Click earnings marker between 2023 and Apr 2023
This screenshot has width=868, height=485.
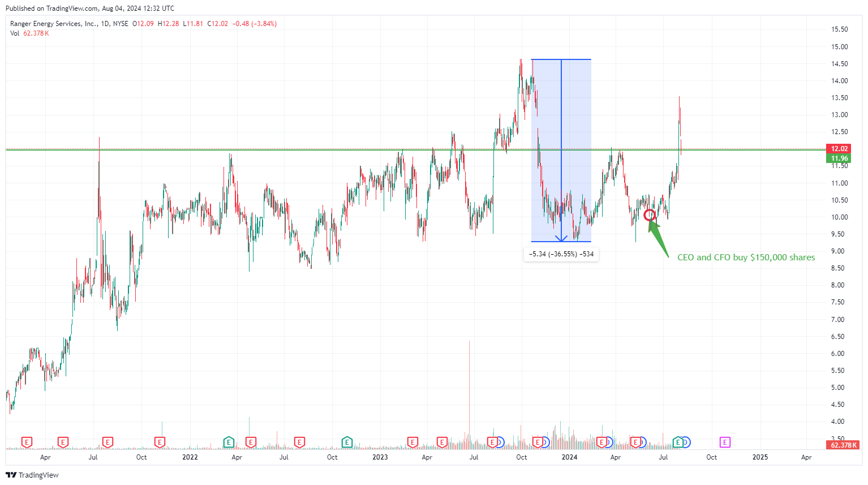click(x=412, y=442)
